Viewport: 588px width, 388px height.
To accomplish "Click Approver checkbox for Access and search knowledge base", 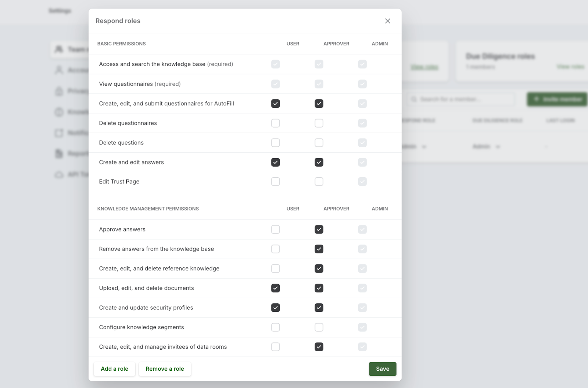I will click(319, 64).
